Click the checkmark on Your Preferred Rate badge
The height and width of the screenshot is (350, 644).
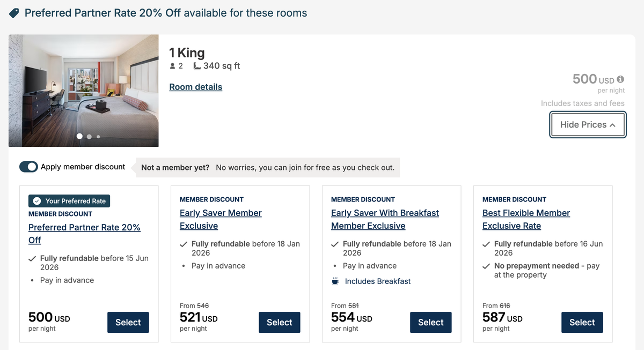tap(37, 200)
